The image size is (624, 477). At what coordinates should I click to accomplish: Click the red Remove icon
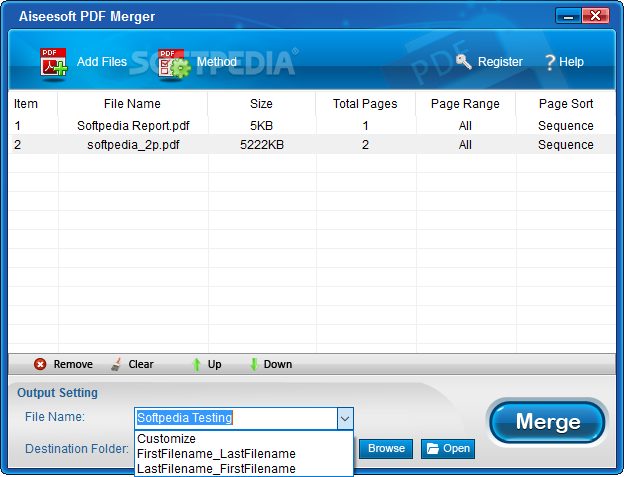tap(40, 364)
